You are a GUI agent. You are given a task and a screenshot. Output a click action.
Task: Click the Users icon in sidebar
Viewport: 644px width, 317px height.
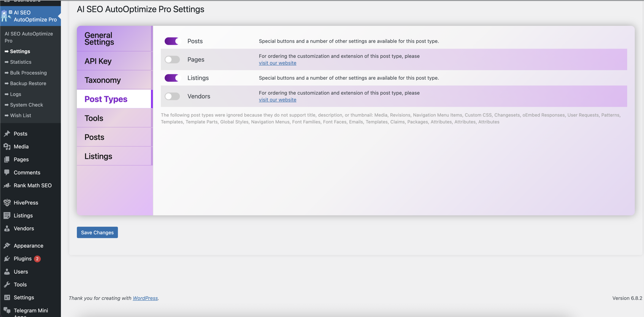[7, 271]
